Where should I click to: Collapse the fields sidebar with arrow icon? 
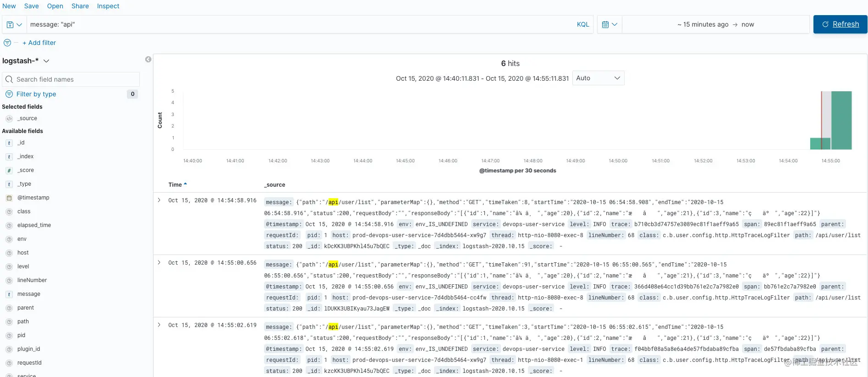coord(148,60)
